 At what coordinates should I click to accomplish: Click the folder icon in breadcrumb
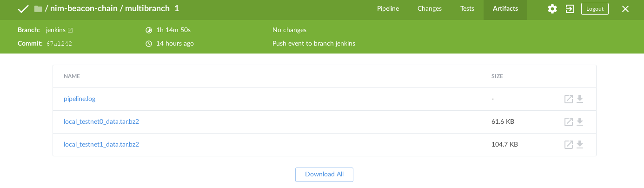click(x=38, y=9)
